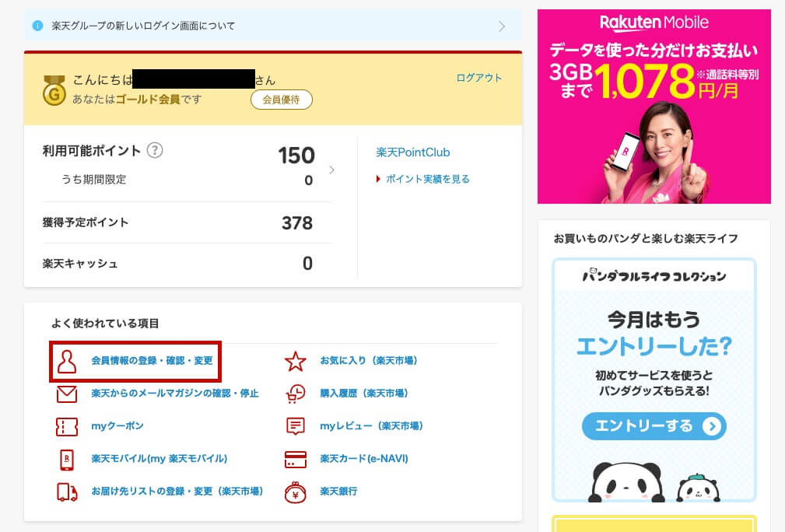Viewport: 785px width, 532px height.
Task: Select the credit card icon for 楽天カード(e-NAVI)
Action: tap(295, 459)
